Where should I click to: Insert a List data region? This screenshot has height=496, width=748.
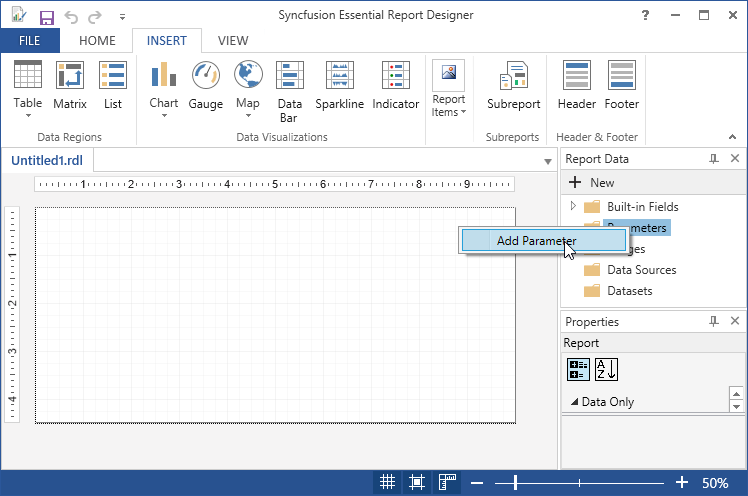point(113,85)
